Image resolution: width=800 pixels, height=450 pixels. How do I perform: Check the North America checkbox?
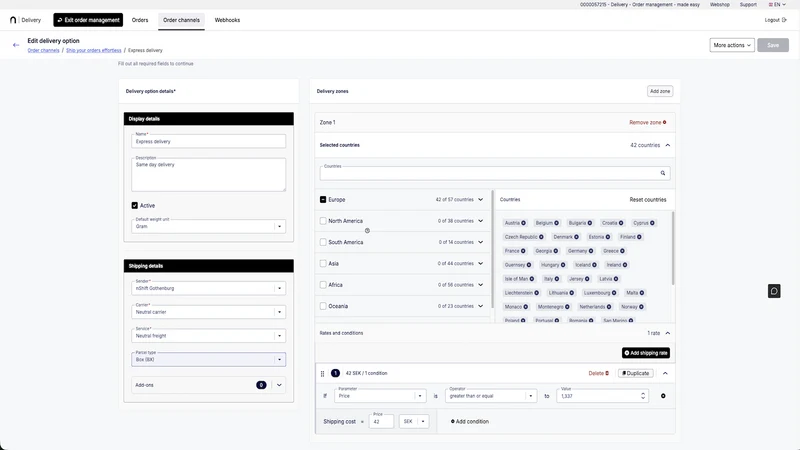pos(323,221)
